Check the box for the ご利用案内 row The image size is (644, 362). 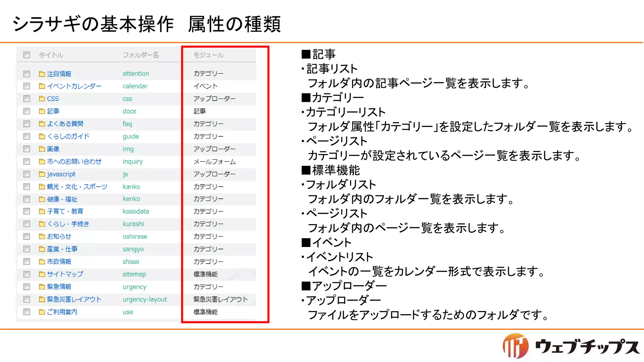click(27, 312)
